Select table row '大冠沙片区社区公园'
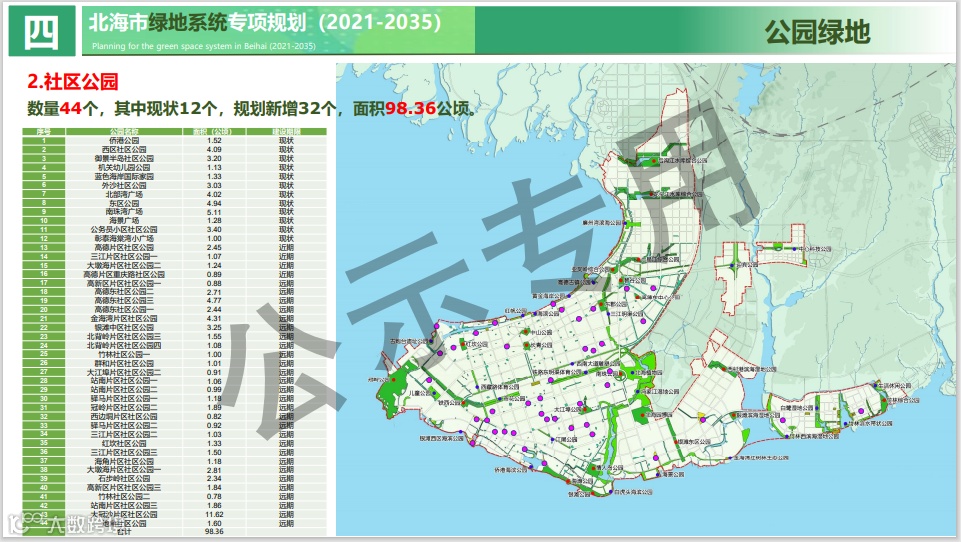This screenshot has height=542, width=961. (175, 514)
